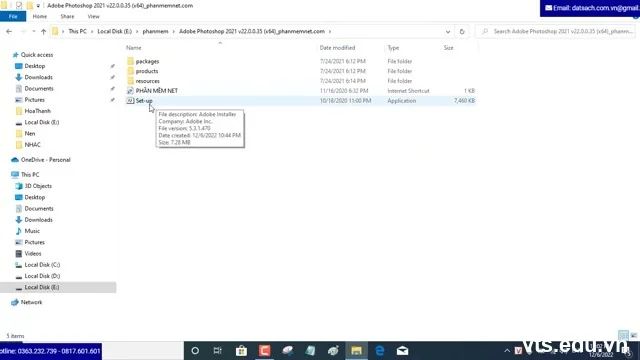The height and width of the screenshot is (360, 640).
Task: Go back with the Back arrow
Action: click(x=9, y=31)
